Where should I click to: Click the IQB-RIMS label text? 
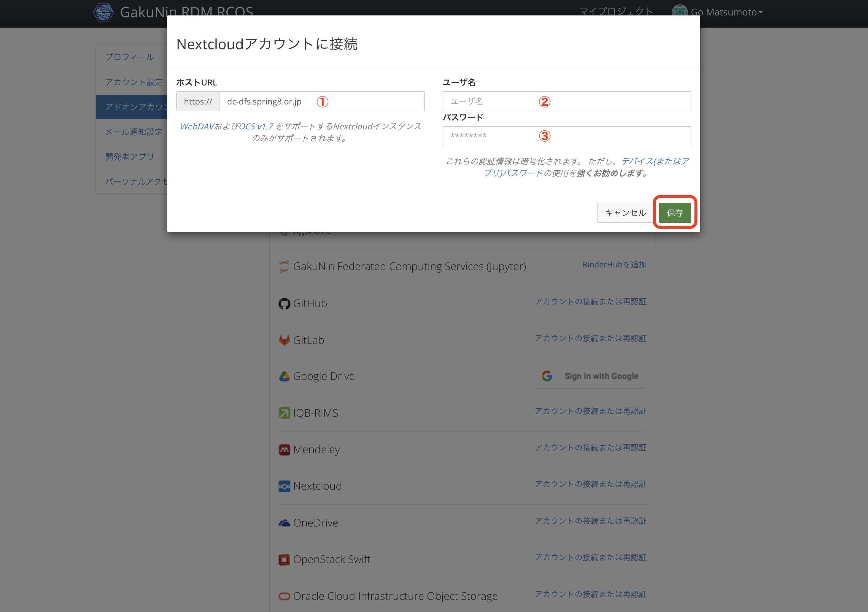tap(316, 413)
